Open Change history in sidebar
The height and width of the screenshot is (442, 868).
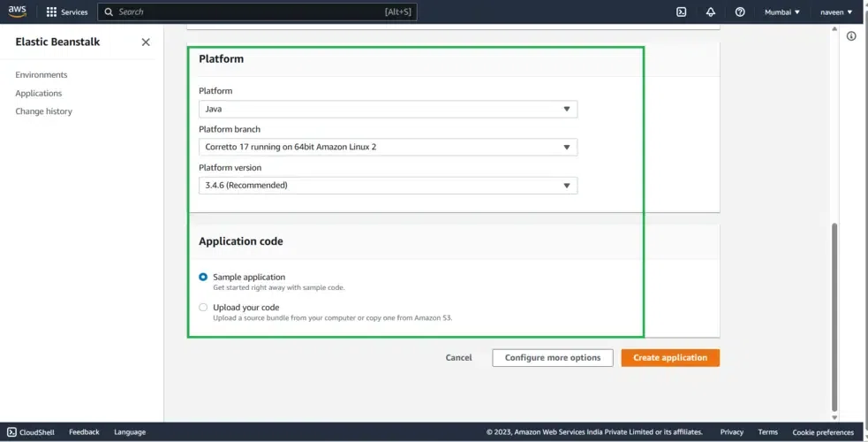(x=44, y=111)
